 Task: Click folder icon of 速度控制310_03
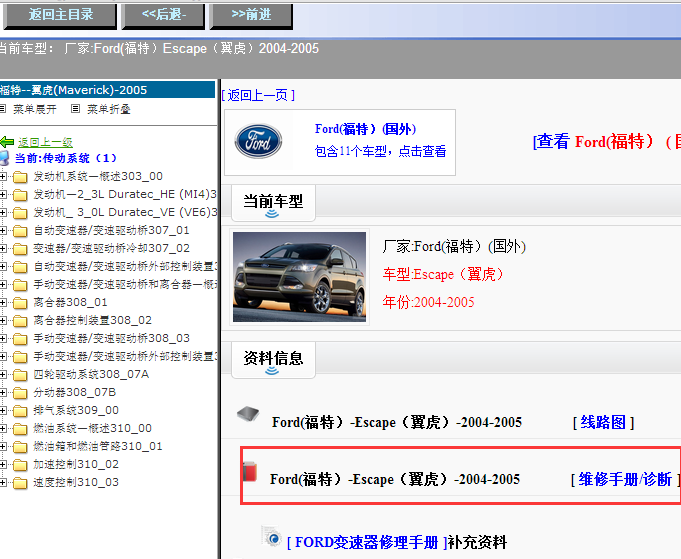click(x=20, y=483)
